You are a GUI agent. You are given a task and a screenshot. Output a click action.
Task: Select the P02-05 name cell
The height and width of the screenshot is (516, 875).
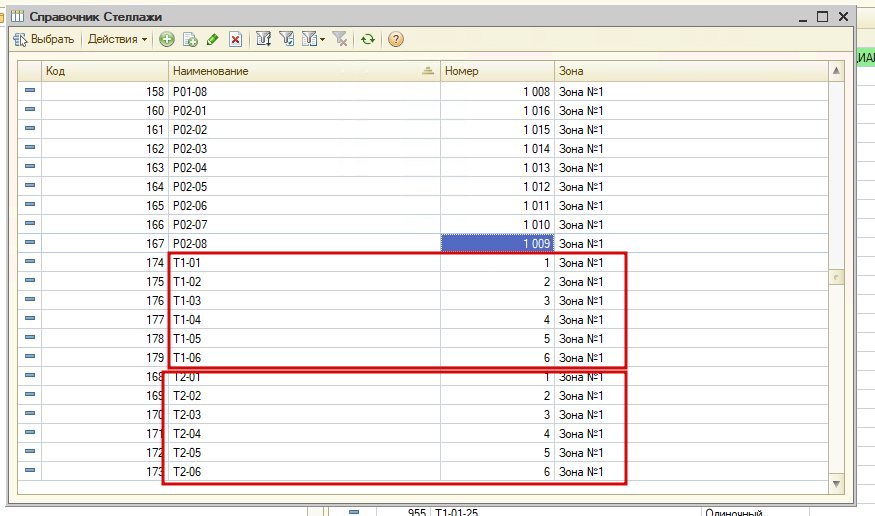(x=304, y=186)
